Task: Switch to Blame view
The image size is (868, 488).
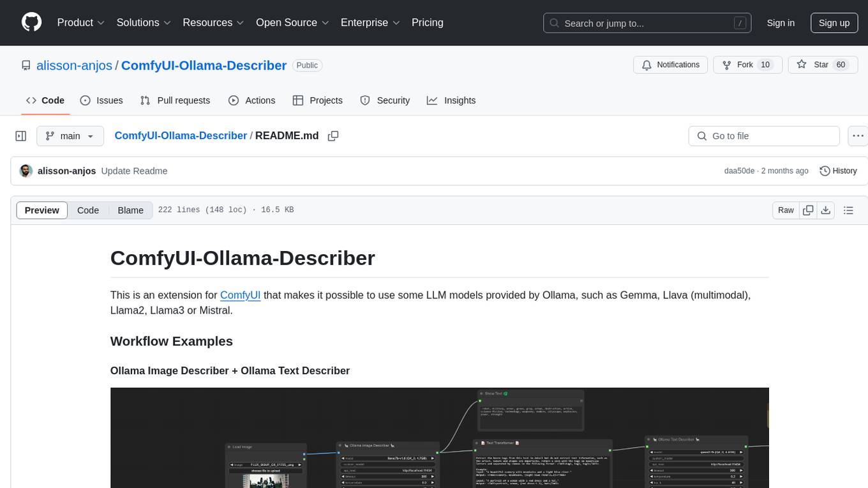Action: [131, 210]
